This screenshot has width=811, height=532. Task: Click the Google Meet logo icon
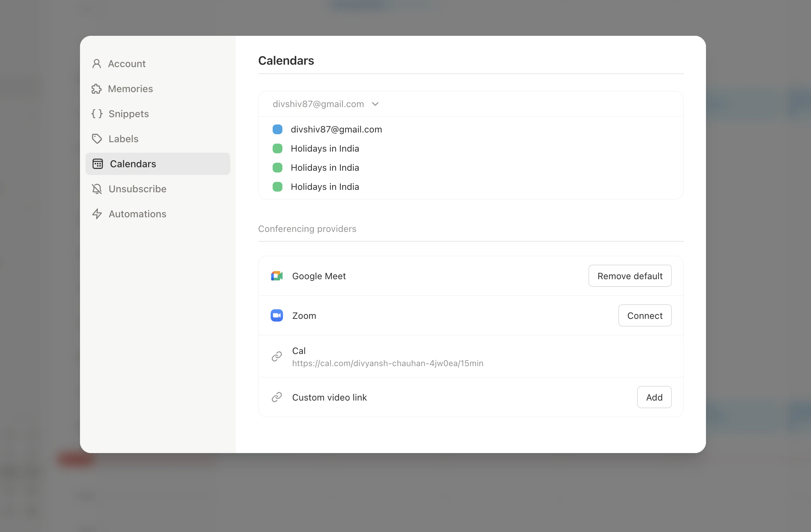(x=277, y=276)
